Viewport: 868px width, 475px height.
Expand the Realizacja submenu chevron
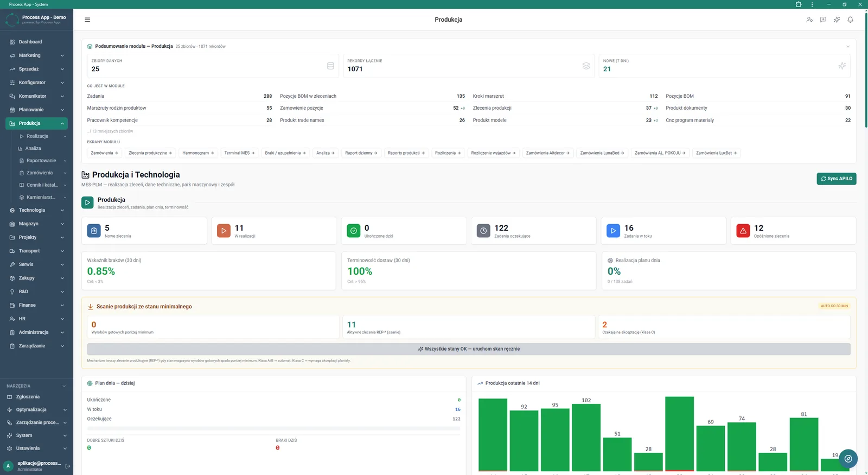point(65,136)
